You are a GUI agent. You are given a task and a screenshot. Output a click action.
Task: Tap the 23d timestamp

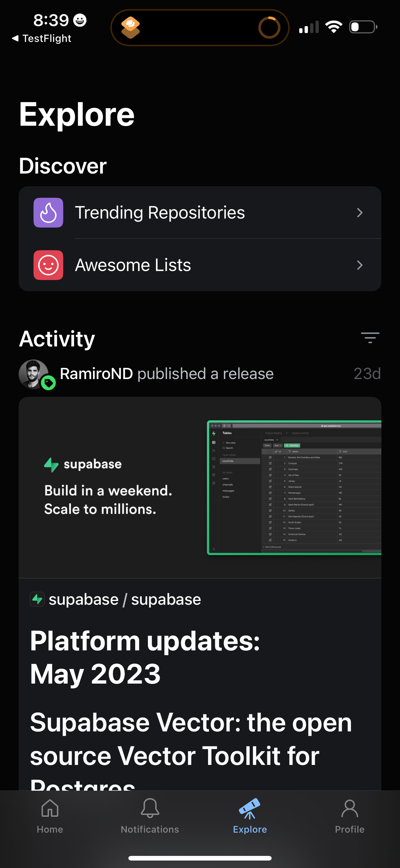tap(367, 374)
